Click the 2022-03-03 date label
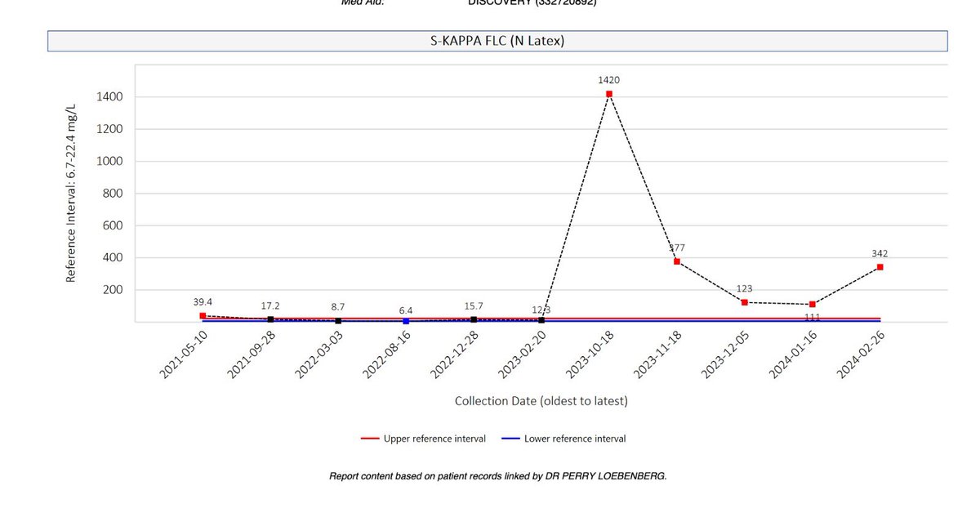The width and height of the screenshot is (980, 508). tap(318, 355)
